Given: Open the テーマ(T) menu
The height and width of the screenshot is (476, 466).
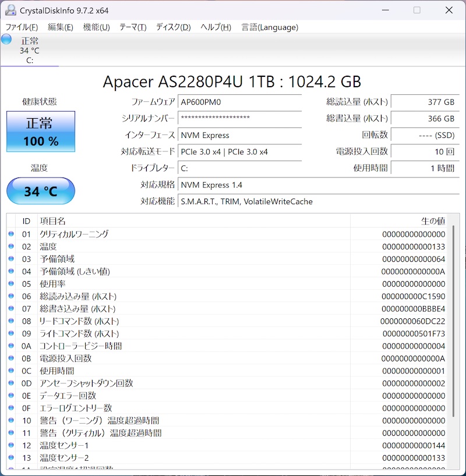Looking at the screenshot, I should tap(133, 27).
